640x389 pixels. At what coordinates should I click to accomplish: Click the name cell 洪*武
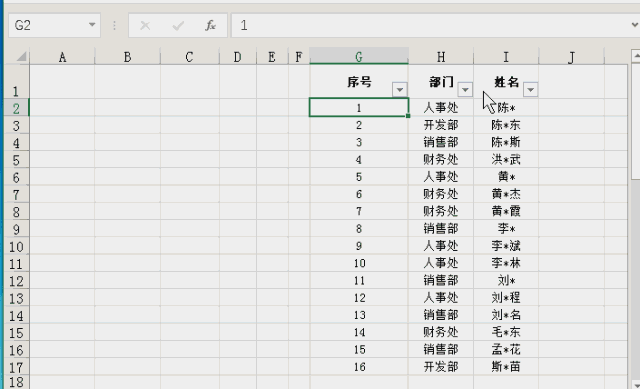point(506,160)
